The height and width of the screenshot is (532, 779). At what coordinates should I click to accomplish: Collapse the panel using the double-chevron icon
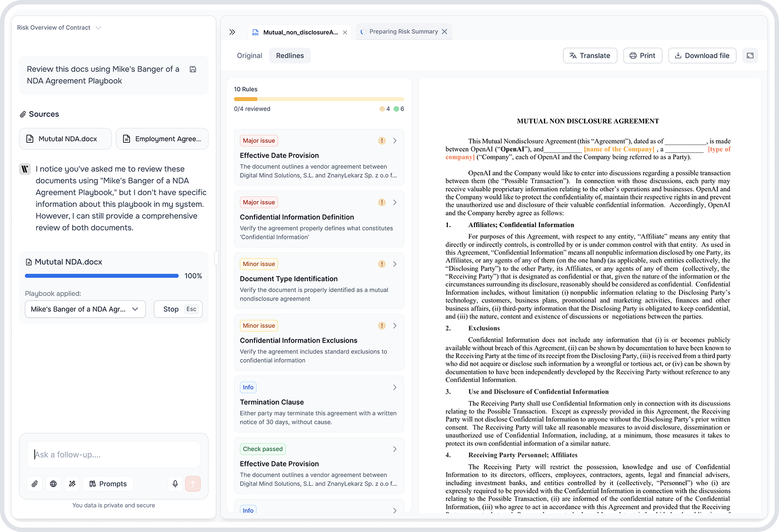tap(232, 32)
